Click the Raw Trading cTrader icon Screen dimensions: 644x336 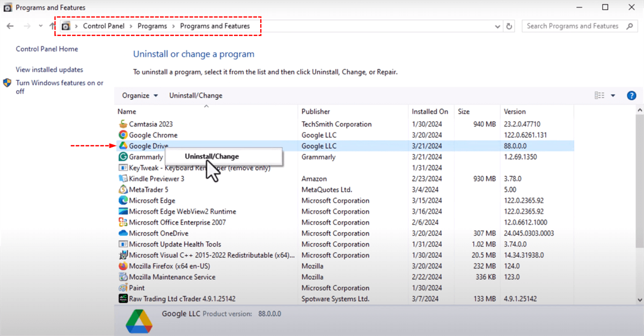(x=123, y=298)
